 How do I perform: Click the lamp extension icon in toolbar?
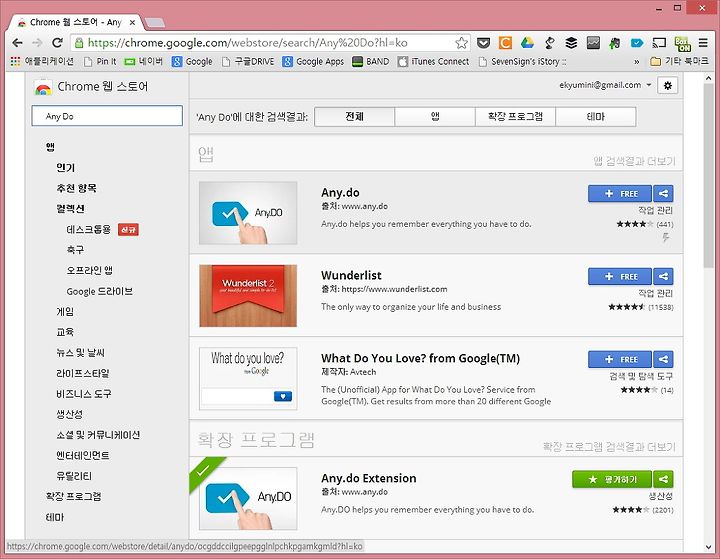549,43
